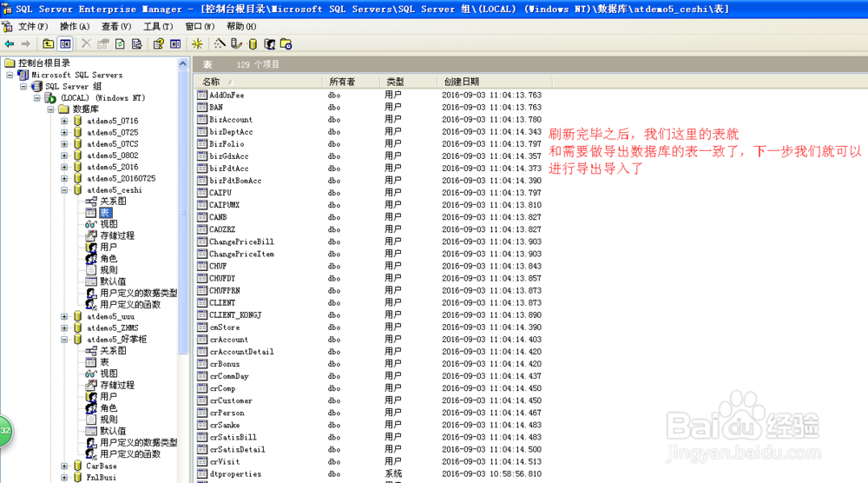Click the table icon beside dtproperties
The height and width of the screenshot is (483, 868).
pos(202,473)
